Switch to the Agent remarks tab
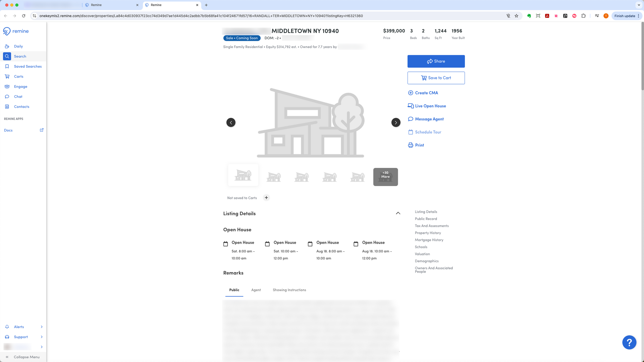 tap(256, 290)
